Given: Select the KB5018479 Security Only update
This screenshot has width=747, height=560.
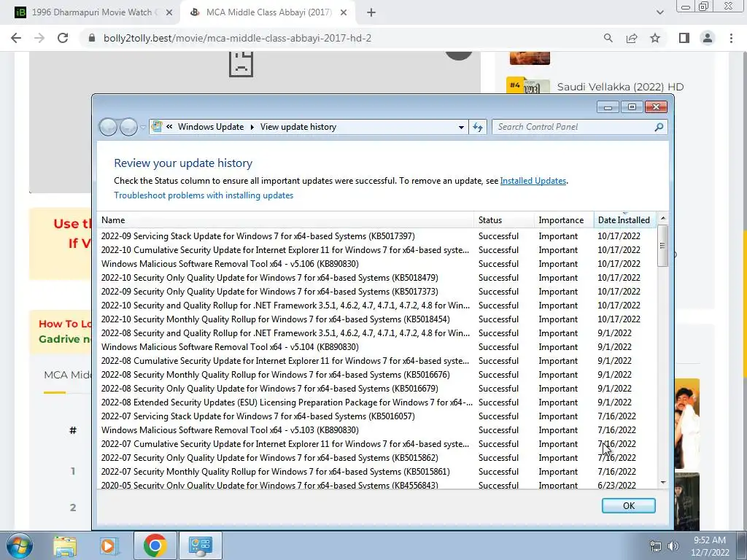Looking at the screenshot, I should (376, 278).
